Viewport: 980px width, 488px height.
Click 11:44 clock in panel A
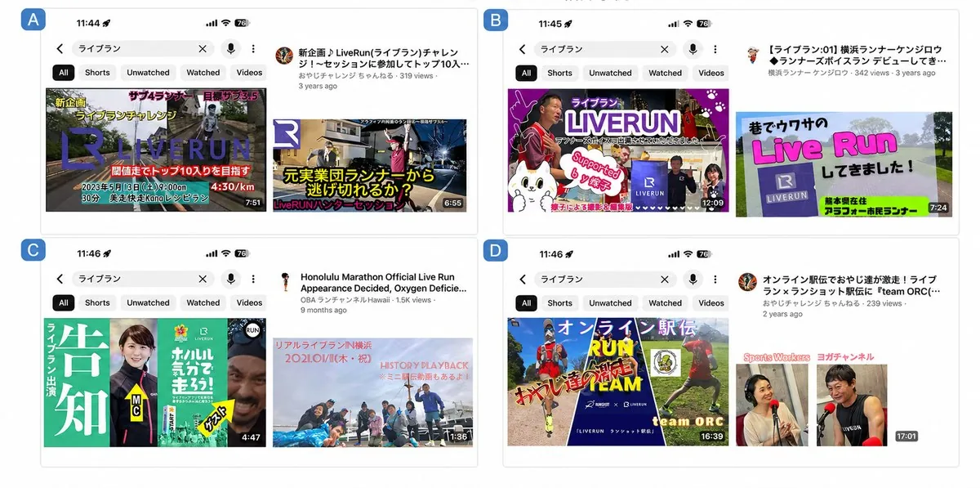[x=88, y=24]
